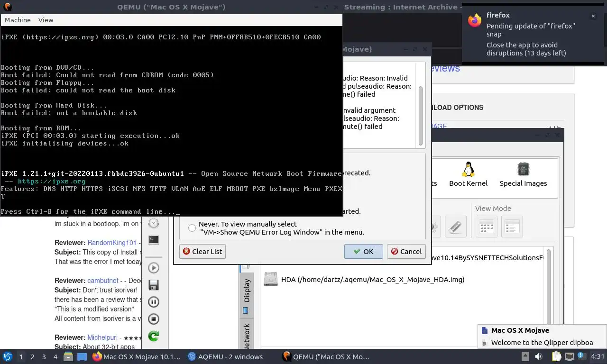This screenshot has width=607, height=364.
Task: Open the network tray icon
Action: pos(569,356)
